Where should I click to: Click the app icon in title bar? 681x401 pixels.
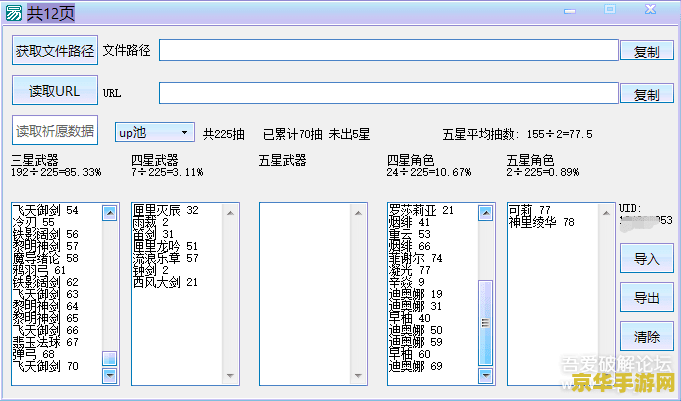tap(13, 13)
